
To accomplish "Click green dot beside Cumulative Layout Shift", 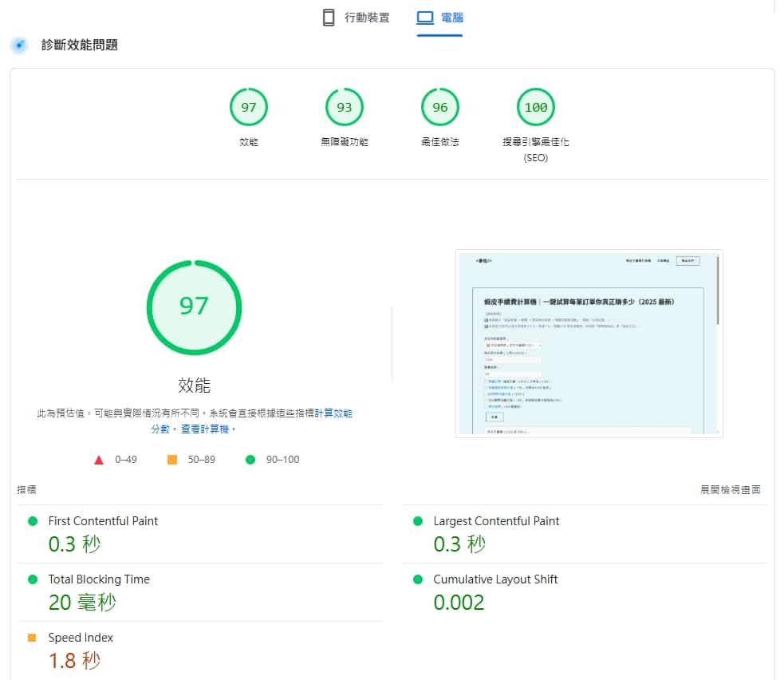I will tap(418, 579).
